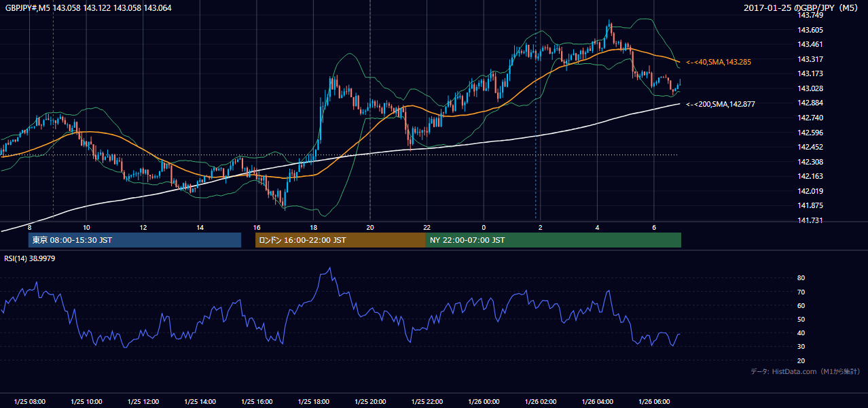Click the ロンドン 16:00-22:00 JST session bar
This screenshot has width=868, height=408.
pos(340,240)
